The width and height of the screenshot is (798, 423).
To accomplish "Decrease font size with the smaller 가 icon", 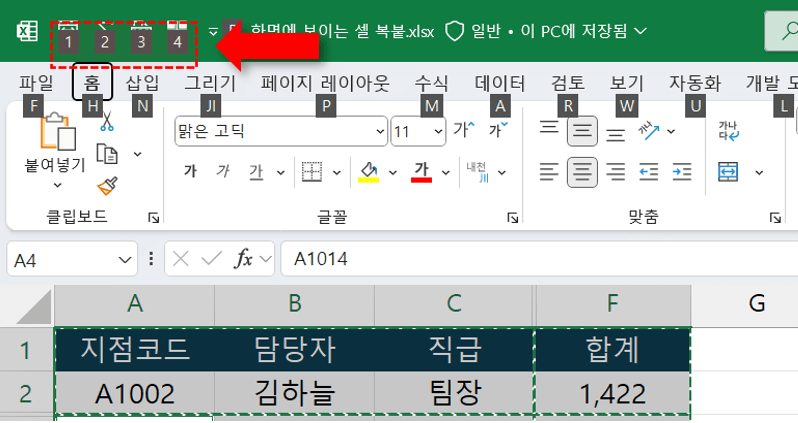I will 498,130.
